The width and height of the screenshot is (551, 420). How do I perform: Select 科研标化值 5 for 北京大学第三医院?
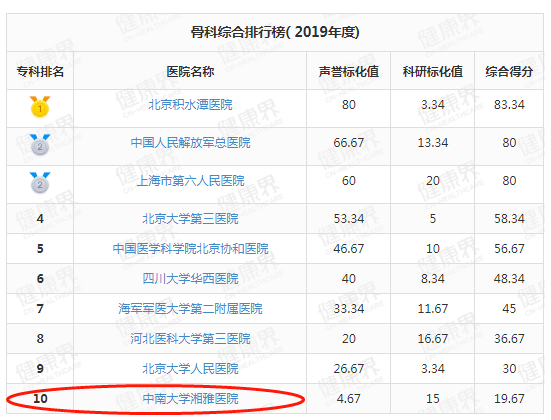(x=433, y=219)
